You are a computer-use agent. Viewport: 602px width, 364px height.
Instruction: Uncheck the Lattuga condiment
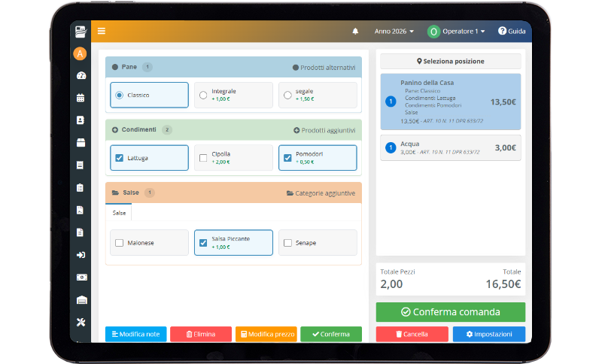(149, 158)
